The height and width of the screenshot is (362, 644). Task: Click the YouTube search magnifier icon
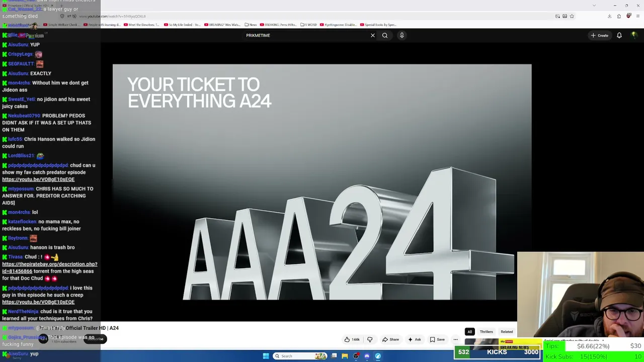pos(385,35)
